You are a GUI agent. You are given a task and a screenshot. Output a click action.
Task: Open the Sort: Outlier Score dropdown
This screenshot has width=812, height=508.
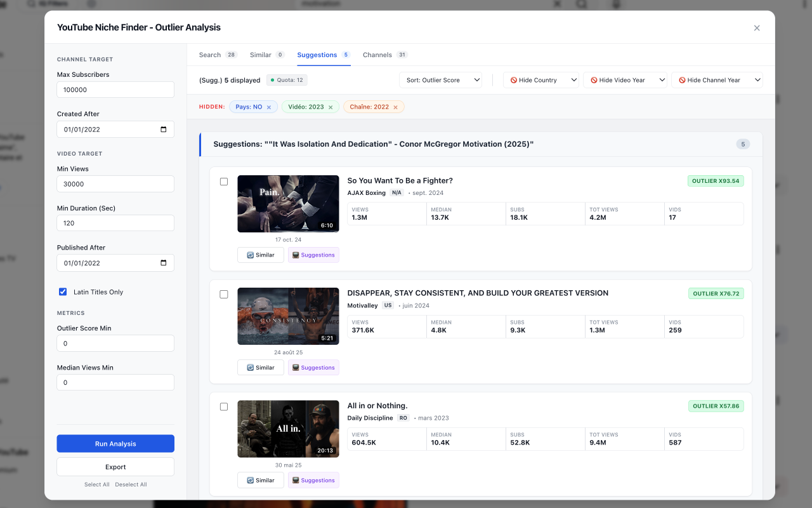click(x=440, y=80)
